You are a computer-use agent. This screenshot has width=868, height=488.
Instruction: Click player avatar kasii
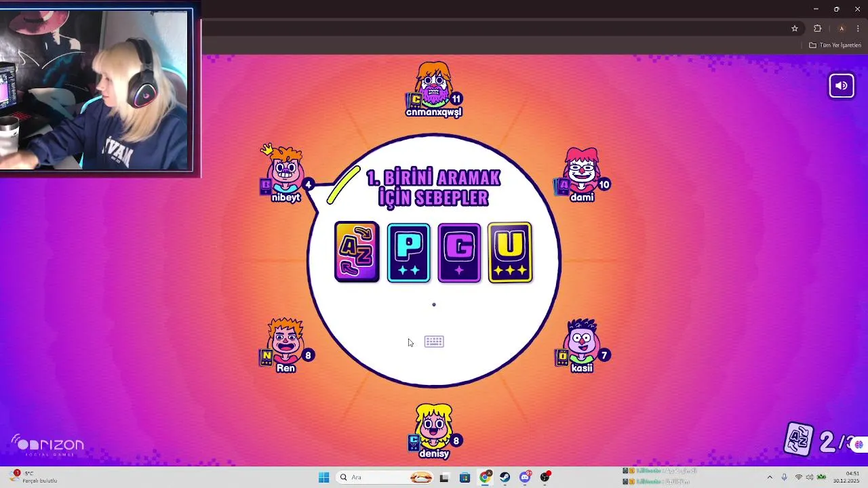[582, 340]
